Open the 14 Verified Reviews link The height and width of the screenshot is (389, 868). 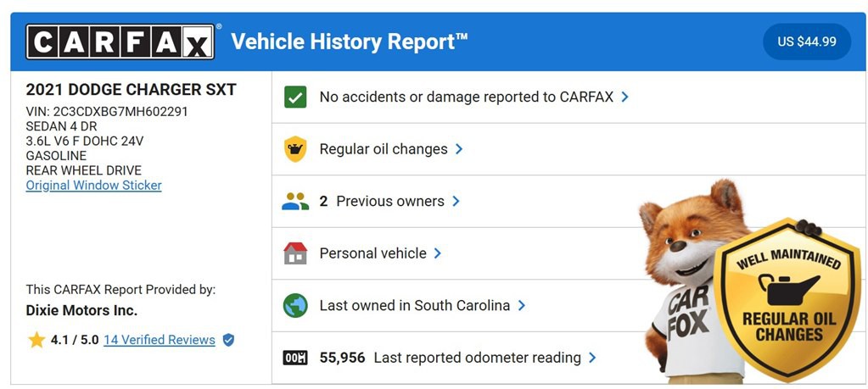pyautogui.click(x=160, y=340)
